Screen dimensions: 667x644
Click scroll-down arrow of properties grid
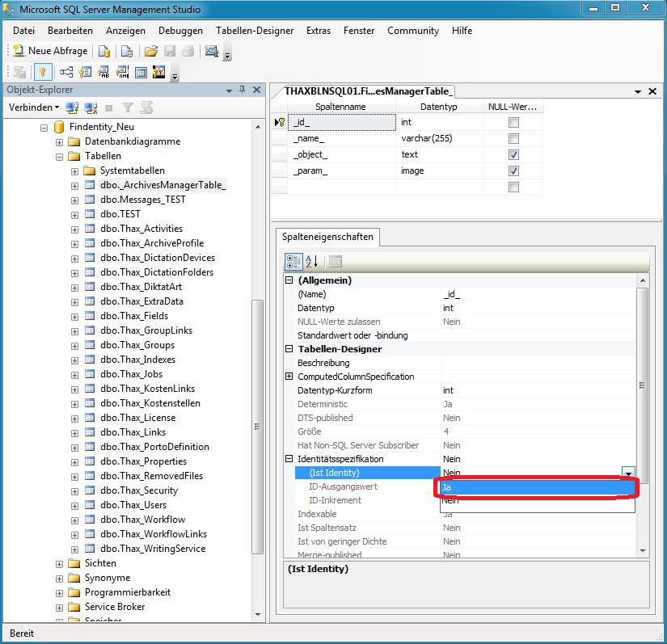(x=642, y=551)
